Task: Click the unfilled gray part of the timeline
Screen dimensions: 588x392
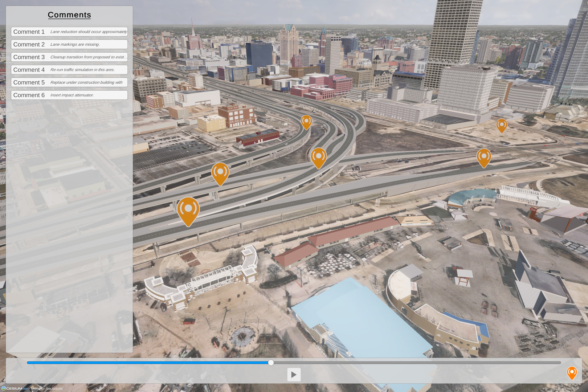Action: (417, 363)
